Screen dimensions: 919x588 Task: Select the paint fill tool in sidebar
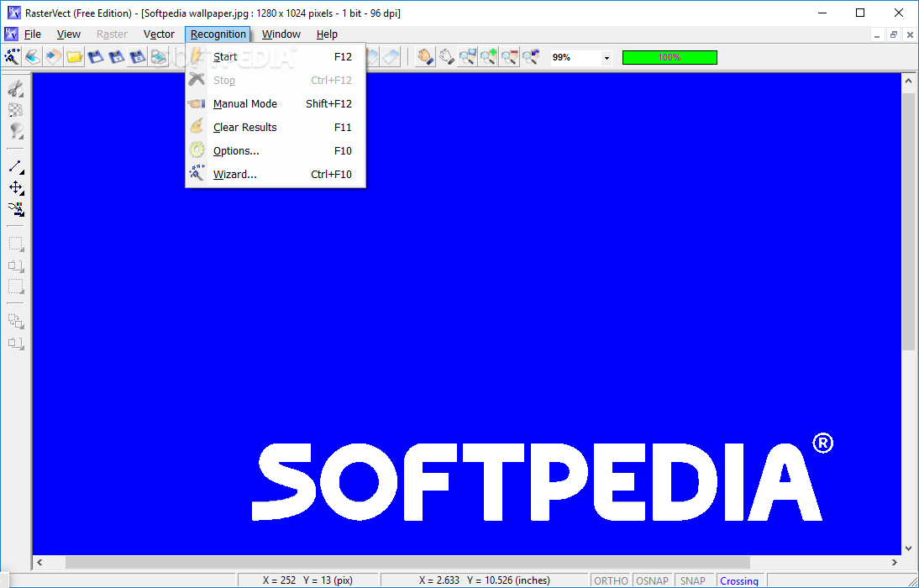coord(16,131)
